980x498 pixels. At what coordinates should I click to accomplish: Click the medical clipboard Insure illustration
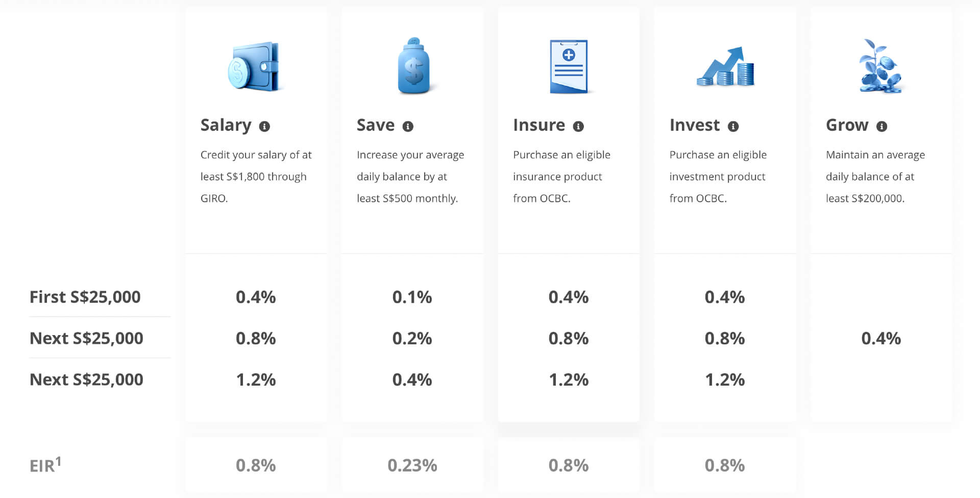569,66
